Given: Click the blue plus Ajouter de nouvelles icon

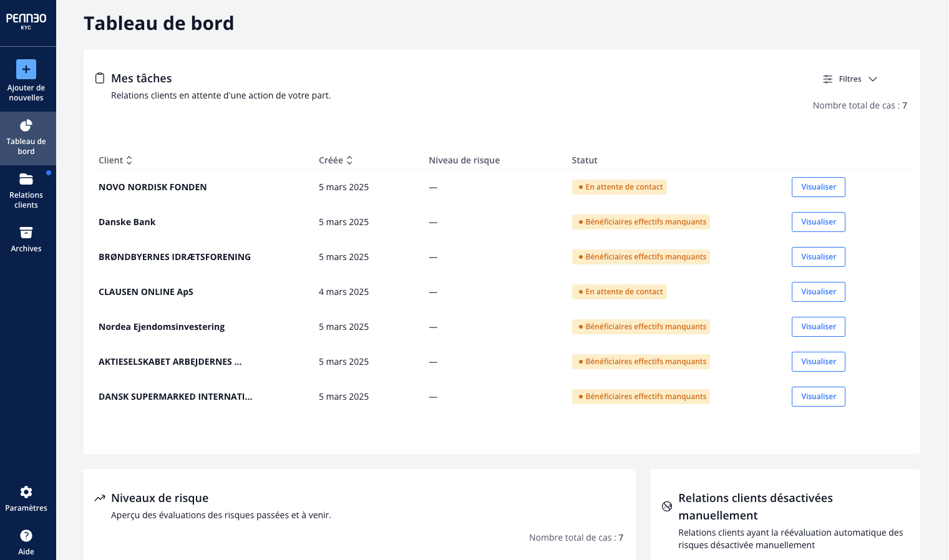Looking at the screenshot, I should pos(26,69).
